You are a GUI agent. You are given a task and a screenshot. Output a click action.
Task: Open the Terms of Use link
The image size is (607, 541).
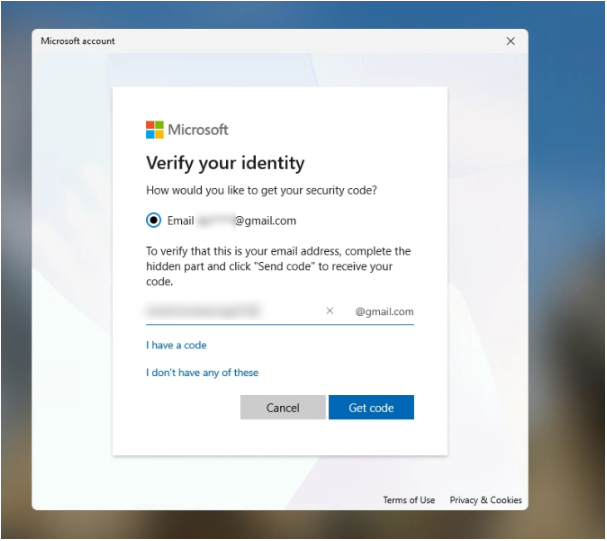tap(409, 500)
